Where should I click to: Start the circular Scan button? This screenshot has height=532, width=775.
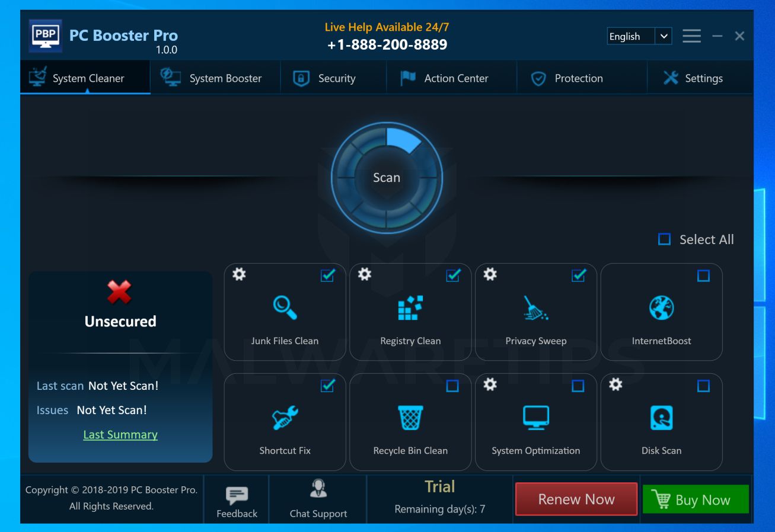pyautogui.click(x=387, y=177)
